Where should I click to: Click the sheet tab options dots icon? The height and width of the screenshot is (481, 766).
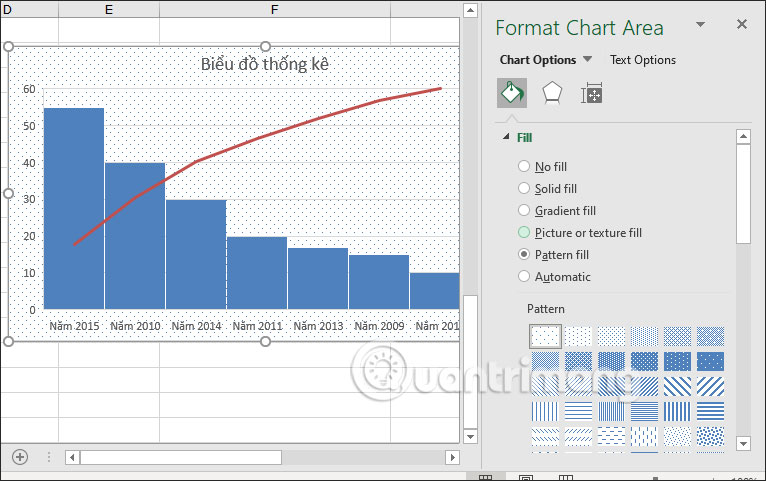click(48, 457)
